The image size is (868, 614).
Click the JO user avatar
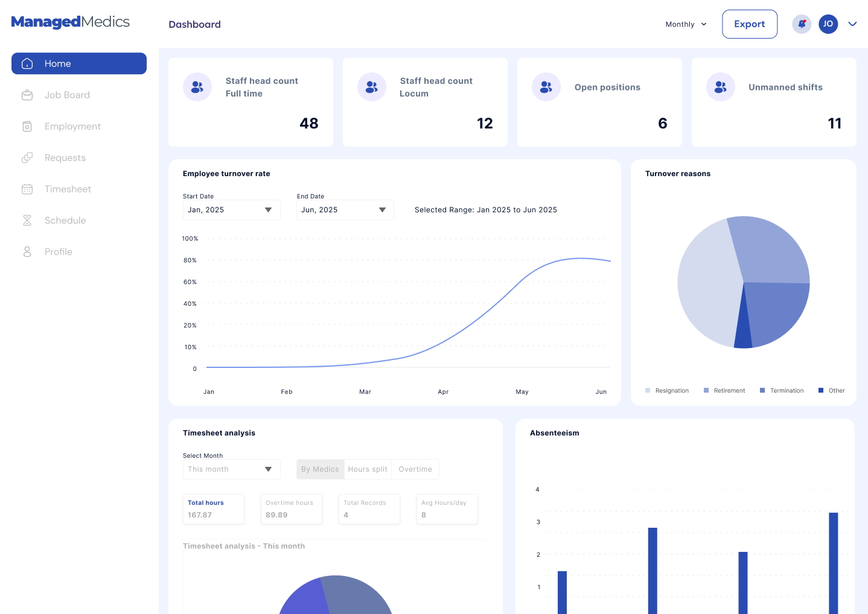[x=828, y=24]
